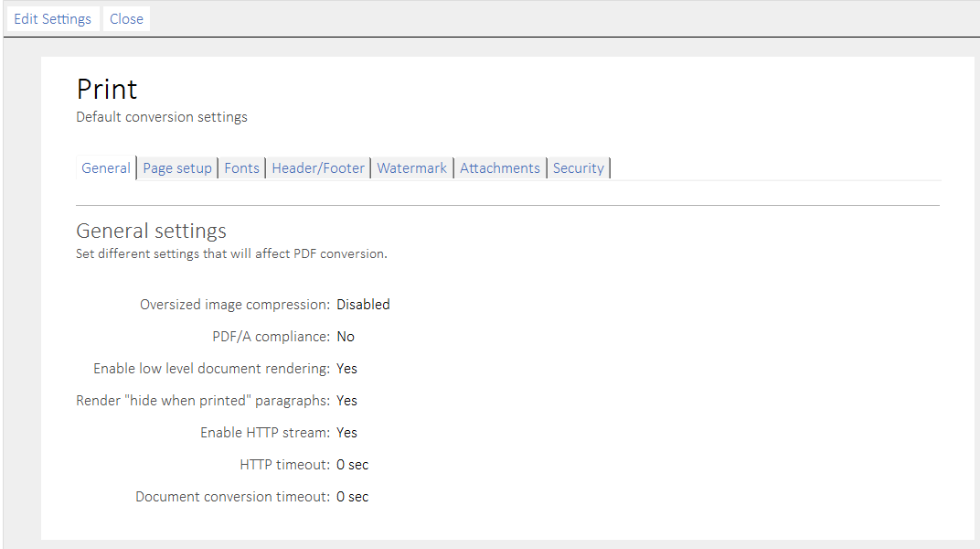Image resolution: width=980 pixels, height=549 pixels.
Task: Open the Watermark tab
Action: (x=412, y=168)
